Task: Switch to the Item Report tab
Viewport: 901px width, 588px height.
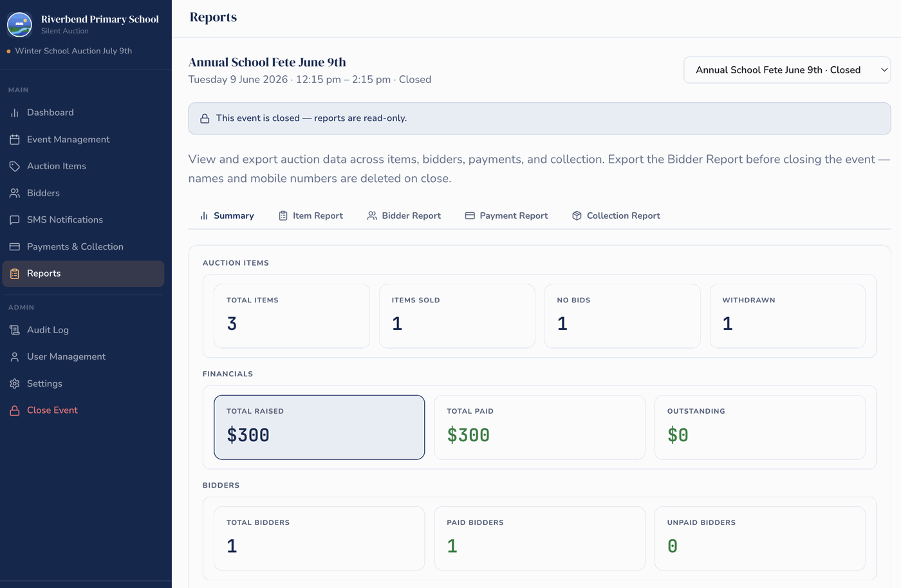Action: click(311, 216)
